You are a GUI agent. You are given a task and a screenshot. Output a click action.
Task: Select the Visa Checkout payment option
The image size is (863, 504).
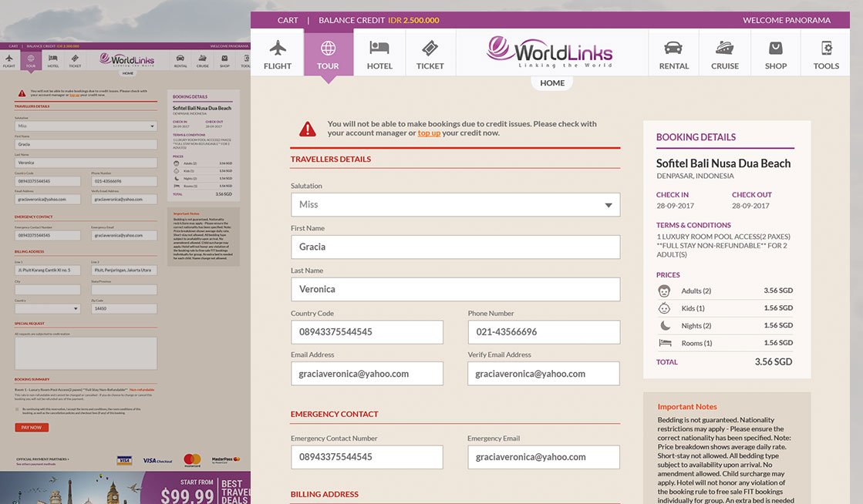click(x=157, y=460)
